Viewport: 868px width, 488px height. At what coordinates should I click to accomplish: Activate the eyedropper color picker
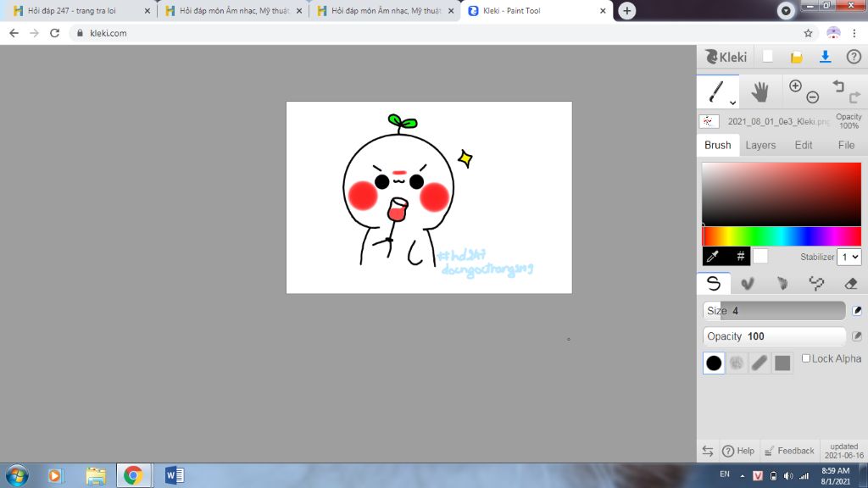point(713,256)
